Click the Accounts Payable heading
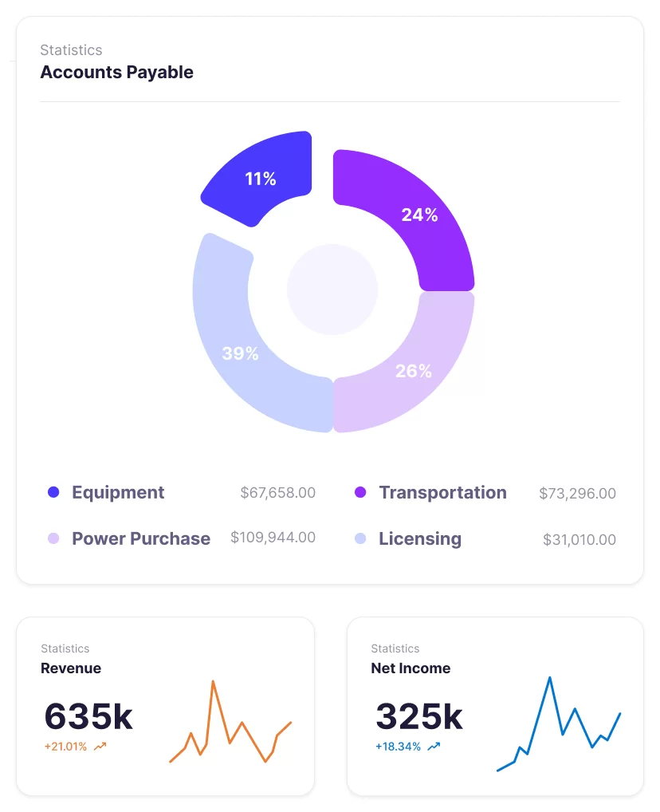 [117, 72]
